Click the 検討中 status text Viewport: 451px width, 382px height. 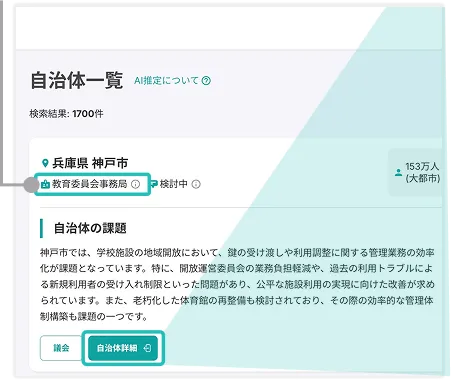click(174, 184)
